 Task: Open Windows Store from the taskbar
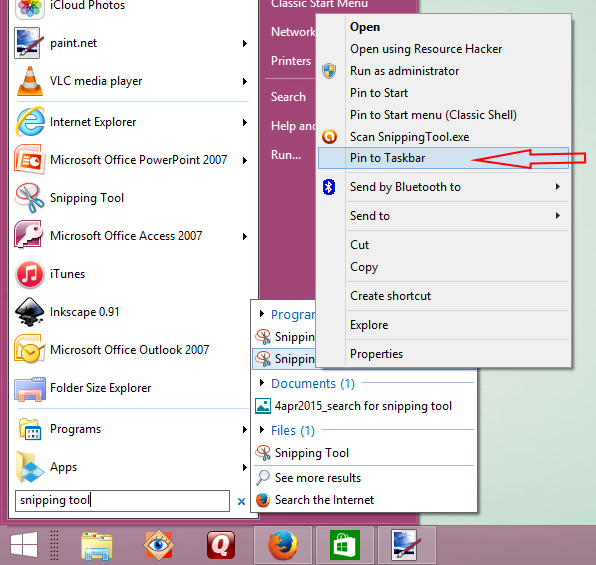click(345, 545)
